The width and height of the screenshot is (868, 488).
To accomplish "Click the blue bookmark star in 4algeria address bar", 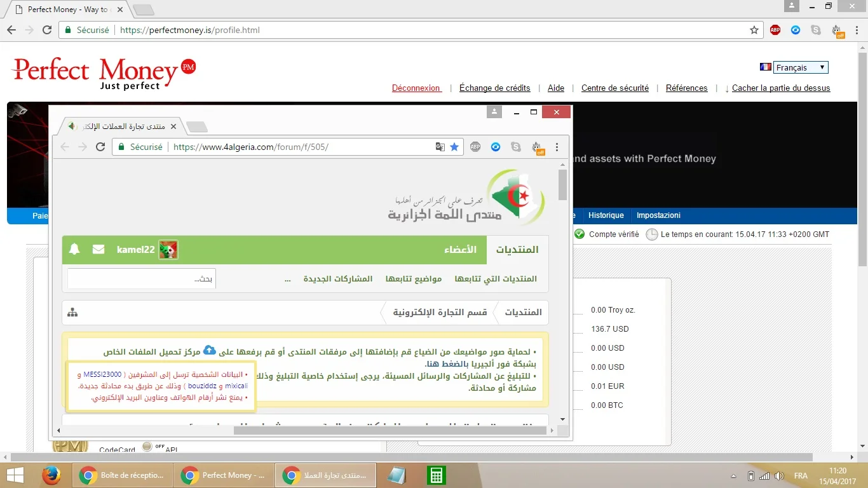I will pos(454,147).
